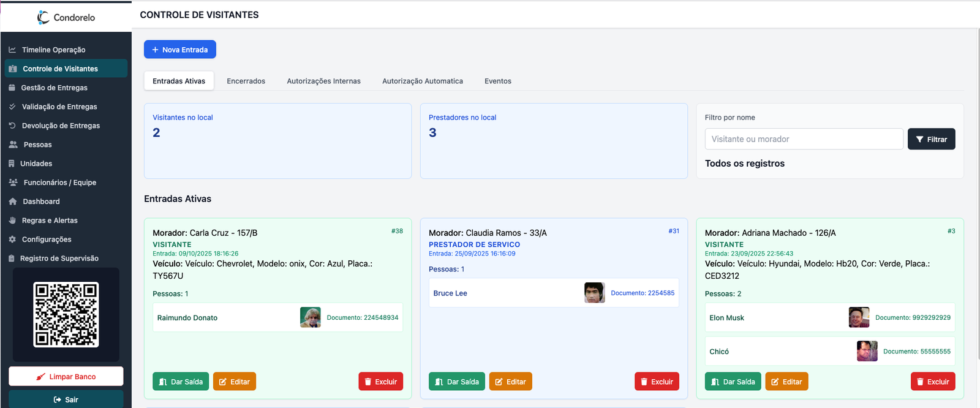The width and height of the screenshot is (980, 408).
Task: Click the Regras e Alertas hand icon
Action: coord(12,221)
